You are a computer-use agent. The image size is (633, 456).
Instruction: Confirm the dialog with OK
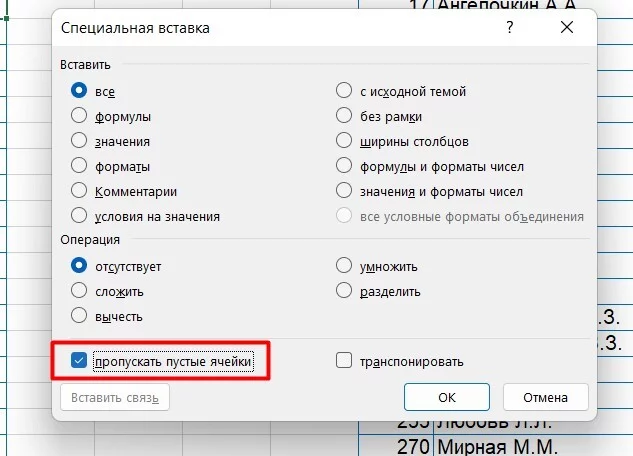tap(447, 397)
